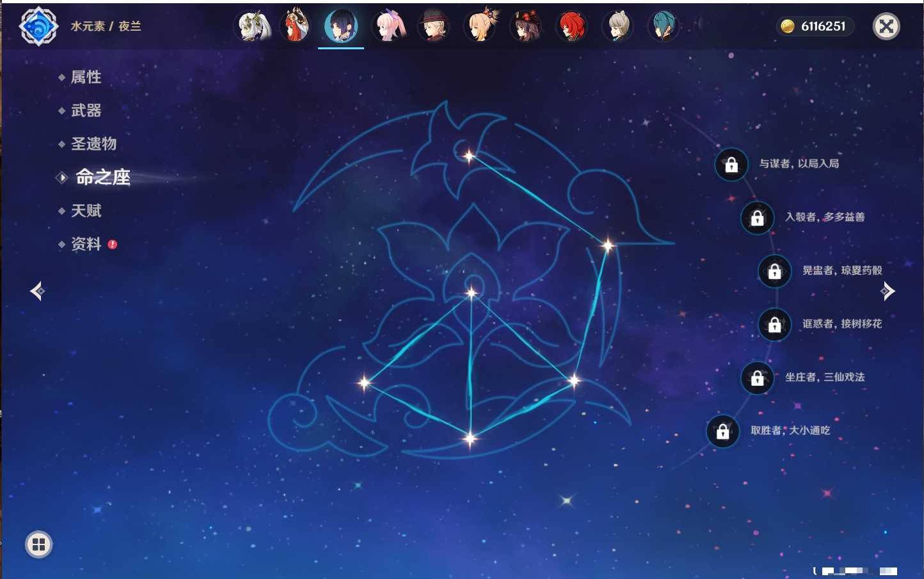Viewport: 924px width, 579px height.
Task: Open the lock icon for 与谋者，以局入局
Action: click(731, 164)
